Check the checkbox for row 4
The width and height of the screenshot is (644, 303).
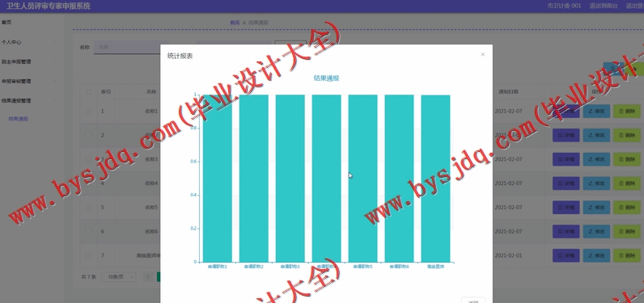[88, 183]
